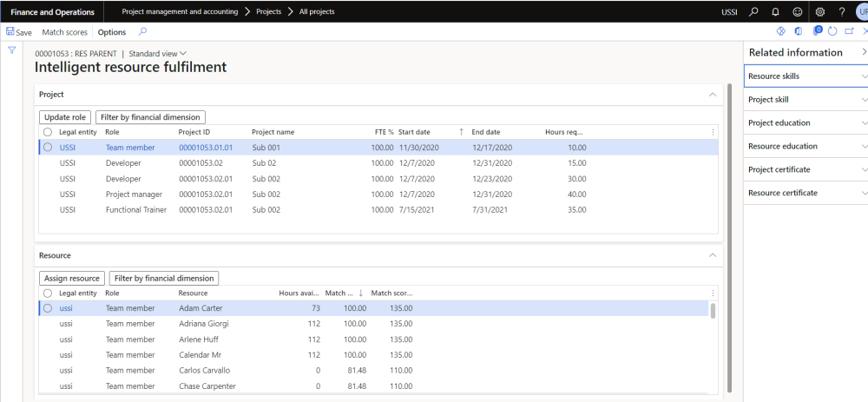Viewport: 868px width, 402px height.
Task: Open the filter pane funnel icon
Action: 12,50
